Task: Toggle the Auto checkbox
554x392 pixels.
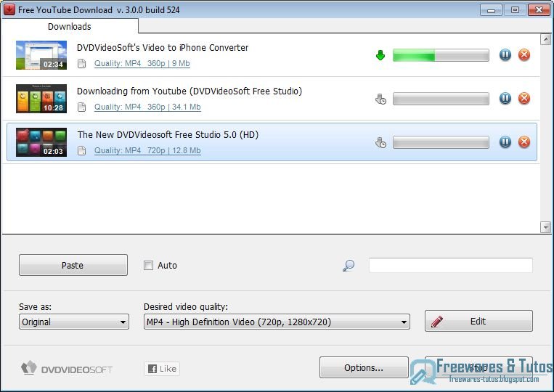Action: (148, 265)
